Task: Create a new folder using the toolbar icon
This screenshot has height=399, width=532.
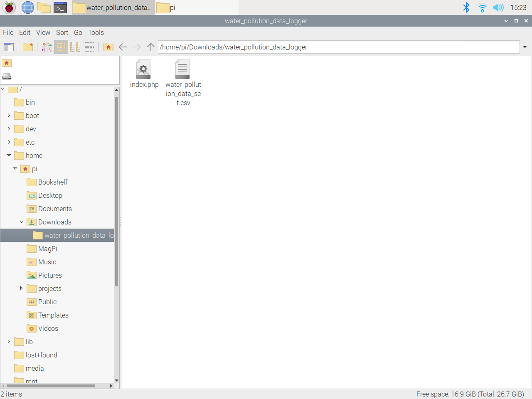Action: click(x=28, y=47)
